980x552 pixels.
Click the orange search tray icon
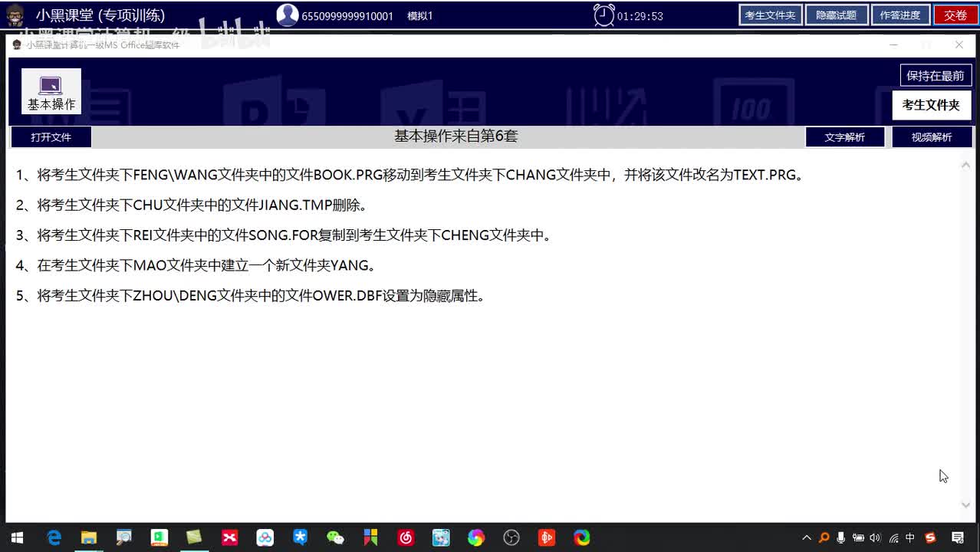tap(824, 537)
